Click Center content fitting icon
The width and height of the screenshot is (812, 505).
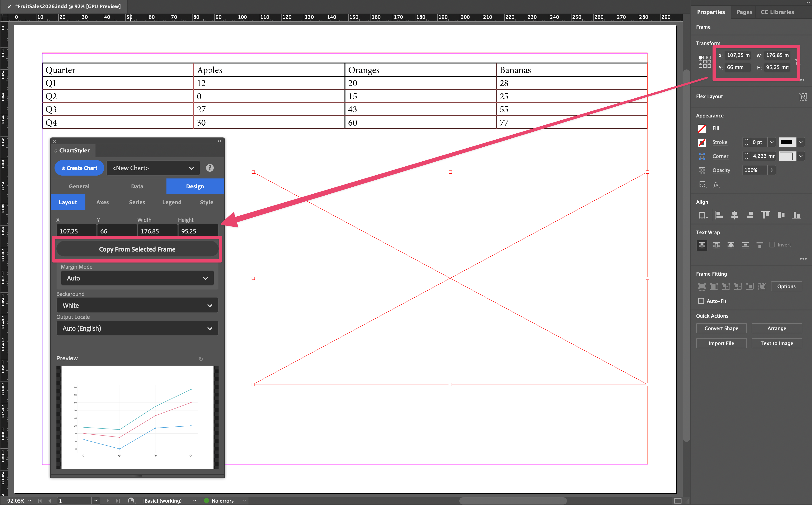coord(750,287)
